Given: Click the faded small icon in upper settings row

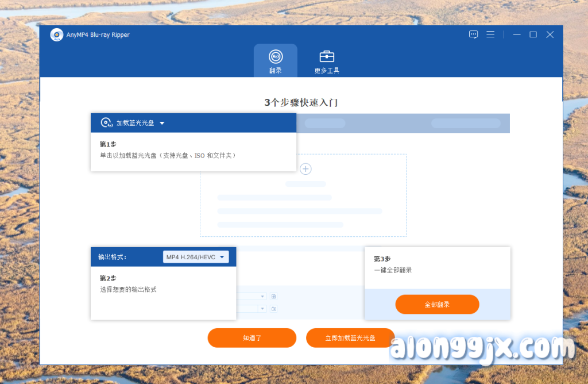Looking at the screenshot, I should [x=274, y=296].
